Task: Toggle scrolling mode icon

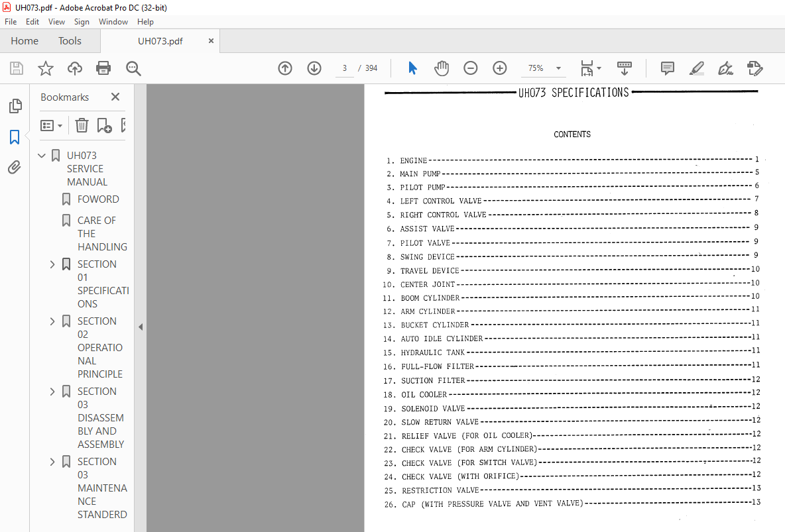Action: pos(625,68)
